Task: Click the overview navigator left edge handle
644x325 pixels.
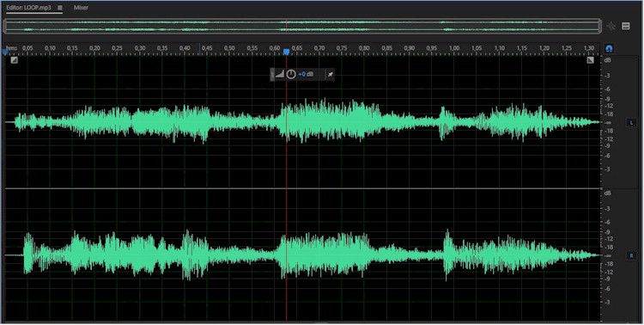Action: coord(5,27)
